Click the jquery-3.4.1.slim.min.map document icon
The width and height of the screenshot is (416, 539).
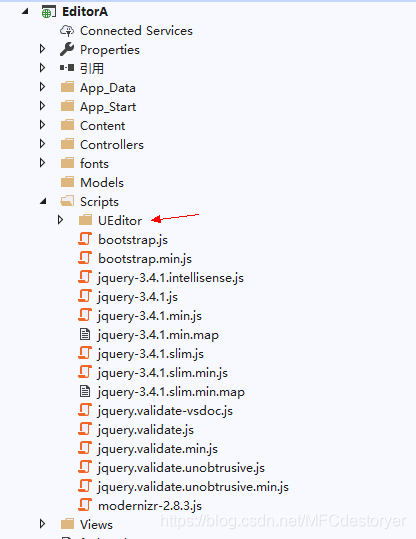tap(85, 391)
